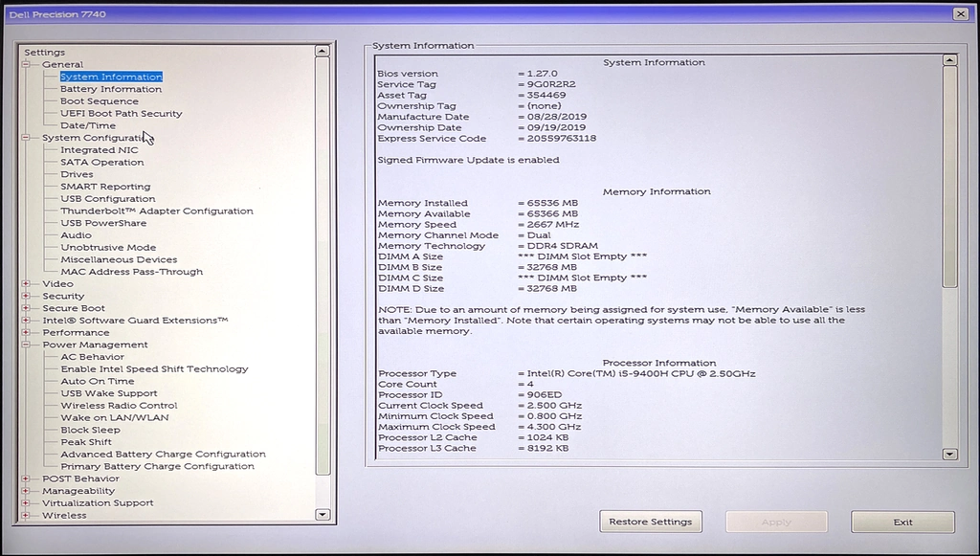Open SATA Operation settings
Image resolution: width=980 pixels, height=556 pixels.
pos(101,162)
